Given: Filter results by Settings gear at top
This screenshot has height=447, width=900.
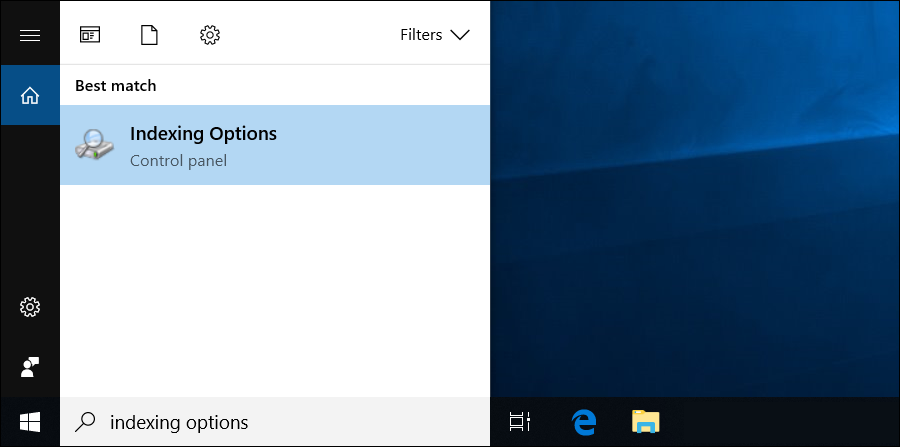Looking at the screenshot, I should (209, 35).
